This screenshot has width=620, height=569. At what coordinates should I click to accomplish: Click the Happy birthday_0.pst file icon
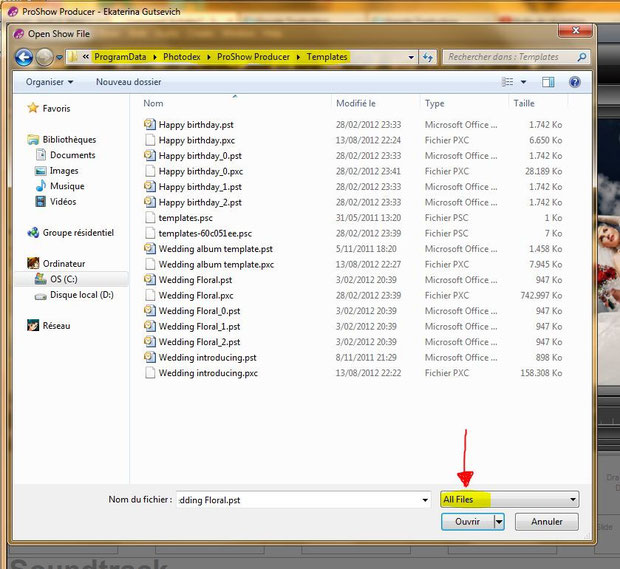coord(149,155)
